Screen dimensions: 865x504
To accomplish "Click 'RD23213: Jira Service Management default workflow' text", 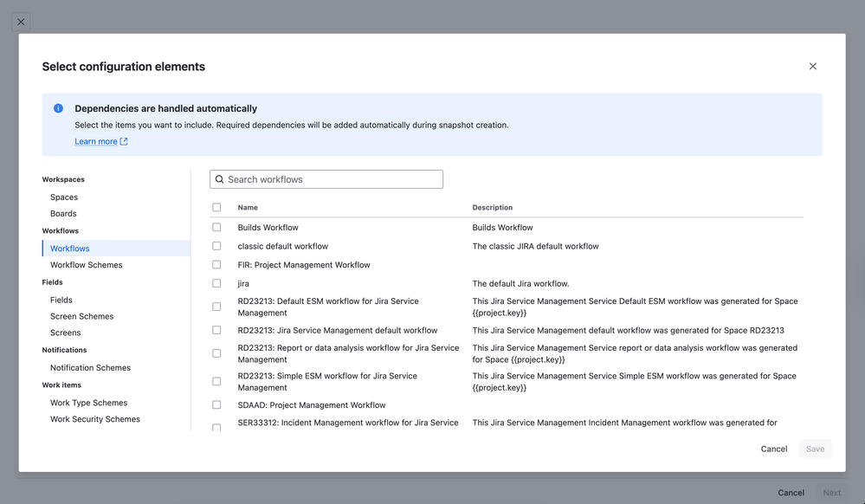I will click(338, 330).
